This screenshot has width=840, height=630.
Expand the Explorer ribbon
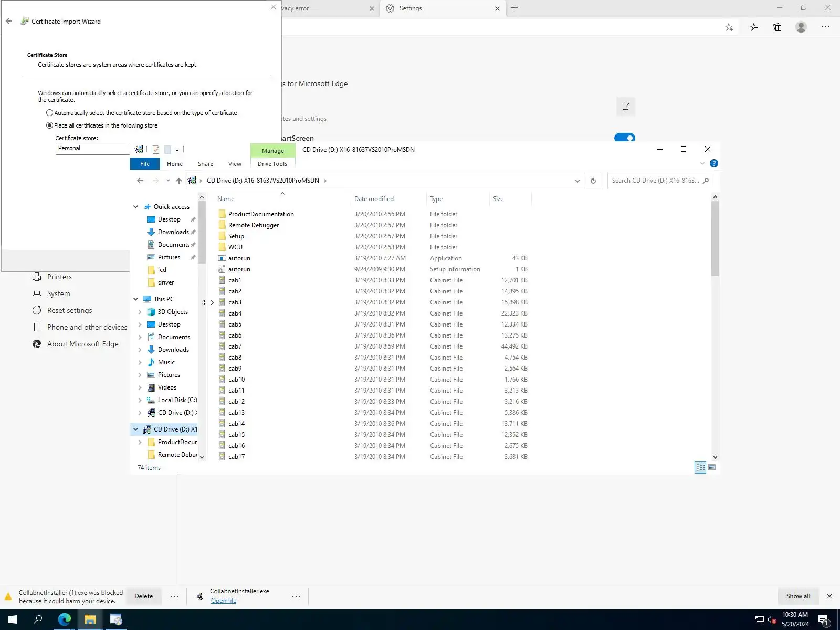coord(702,163)
